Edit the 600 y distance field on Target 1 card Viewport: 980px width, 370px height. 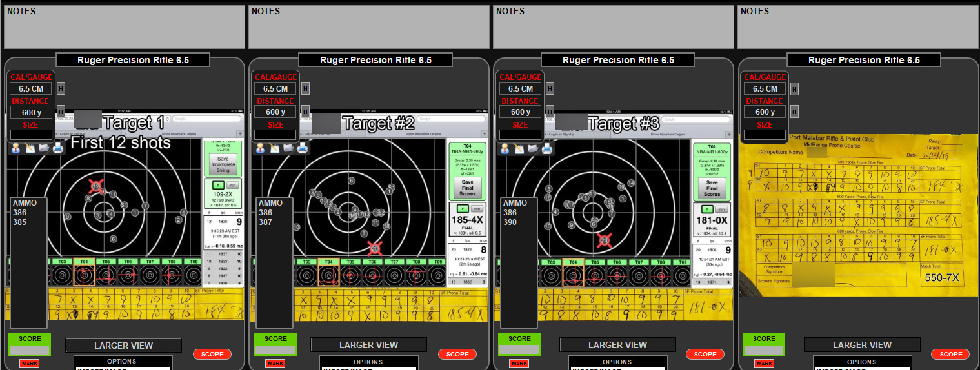[31, 112]
